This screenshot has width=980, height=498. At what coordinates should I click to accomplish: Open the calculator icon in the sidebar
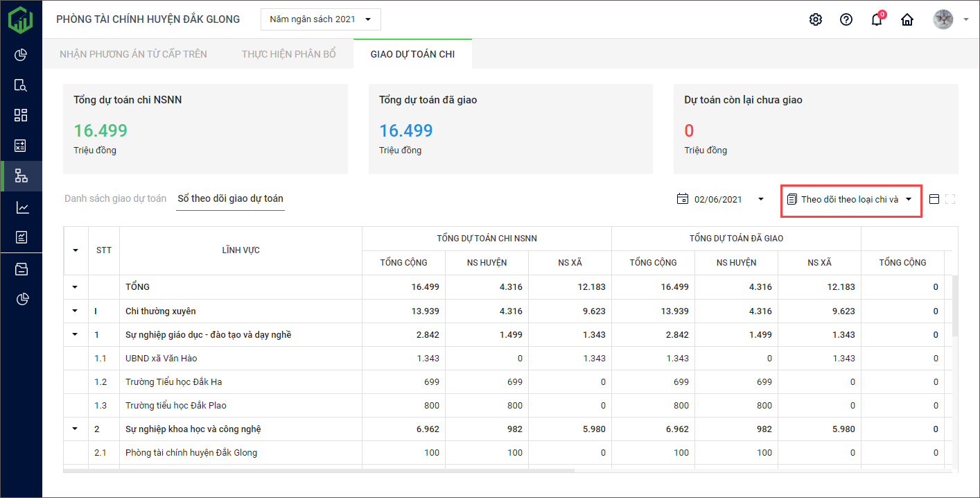[x=21, y=146]
